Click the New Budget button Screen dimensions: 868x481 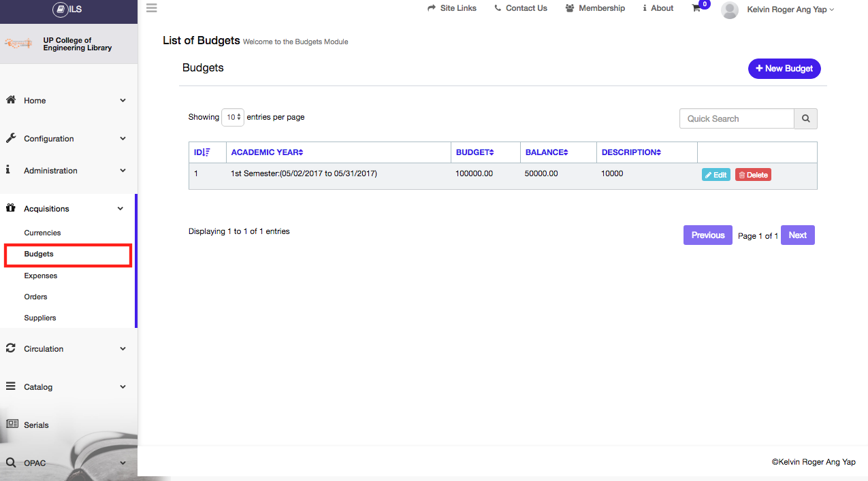click(784, 69)
